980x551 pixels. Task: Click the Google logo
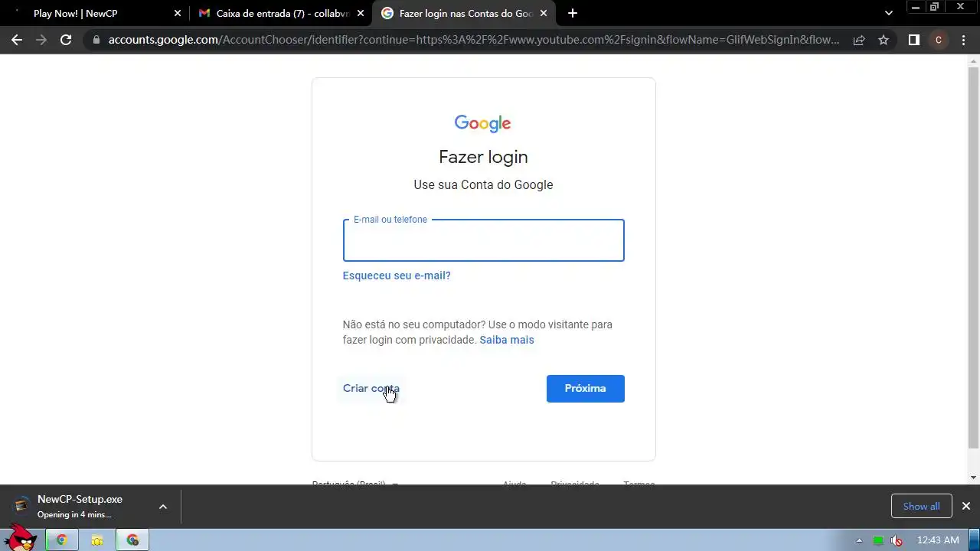pyautogui.click(x=482, y=123)
